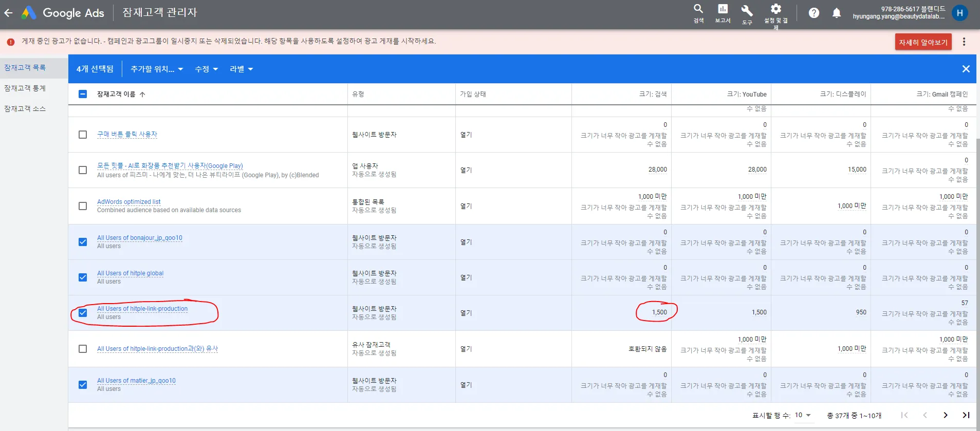Click the sort arrow next to 잠재고객 이름
This screenshot has width=980, height=431.
[142, 95]
